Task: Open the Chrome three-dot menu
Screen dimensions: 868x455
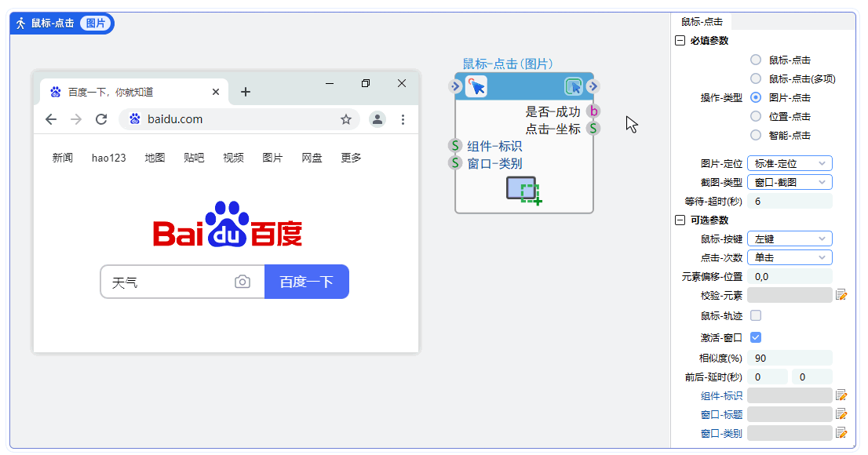Action: pyautogui.click(x=403, y=119)
